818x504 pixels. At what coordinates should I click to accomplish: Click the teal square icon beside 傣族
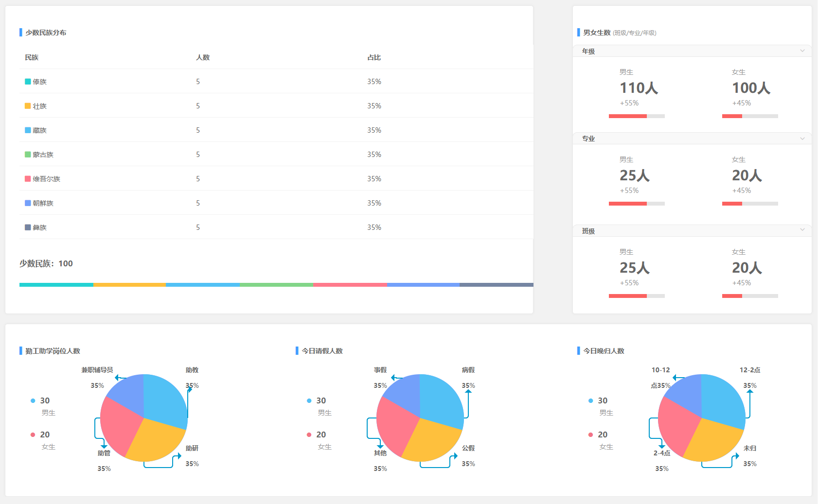[28, 82]
